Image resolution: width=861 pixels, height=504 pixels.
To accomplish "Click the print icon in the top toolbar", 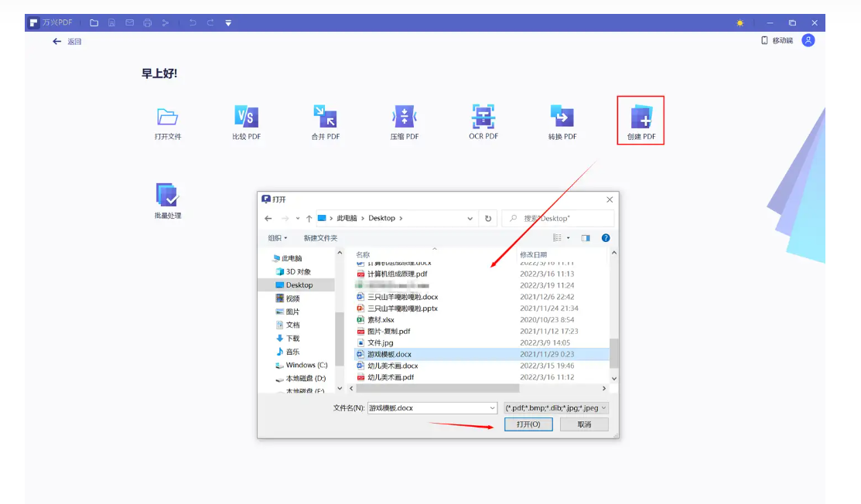I will pos(145,22).
